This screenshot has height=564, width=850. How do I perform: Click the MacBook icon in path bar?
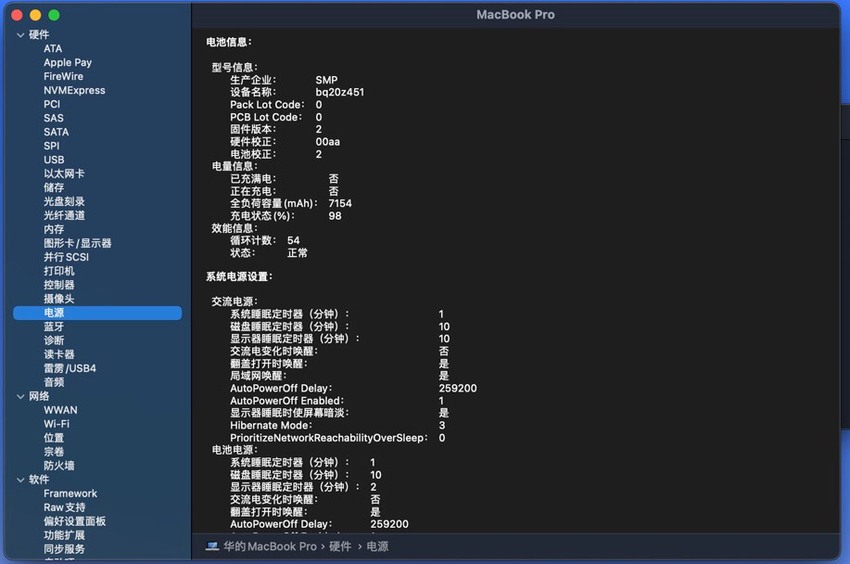212,547
